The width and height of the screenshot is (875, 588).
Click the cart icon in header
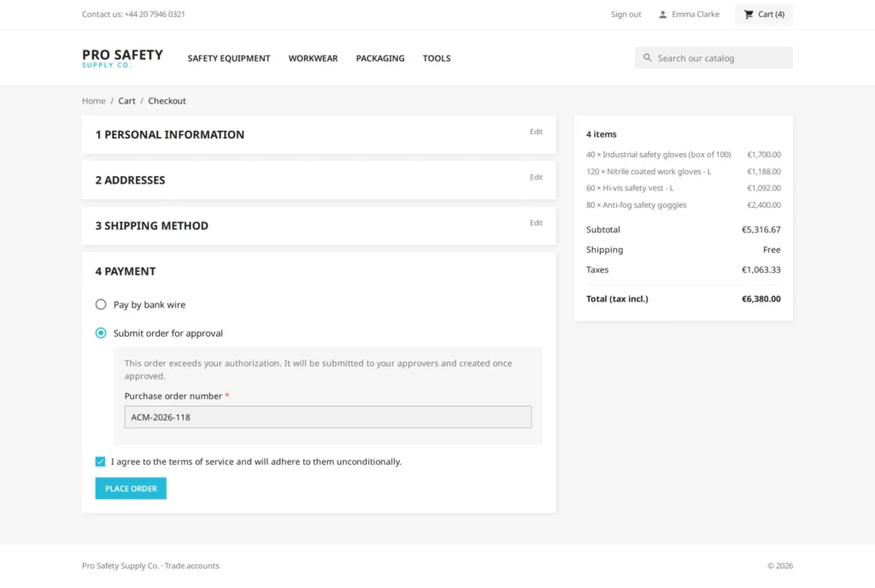coord(749,15)
